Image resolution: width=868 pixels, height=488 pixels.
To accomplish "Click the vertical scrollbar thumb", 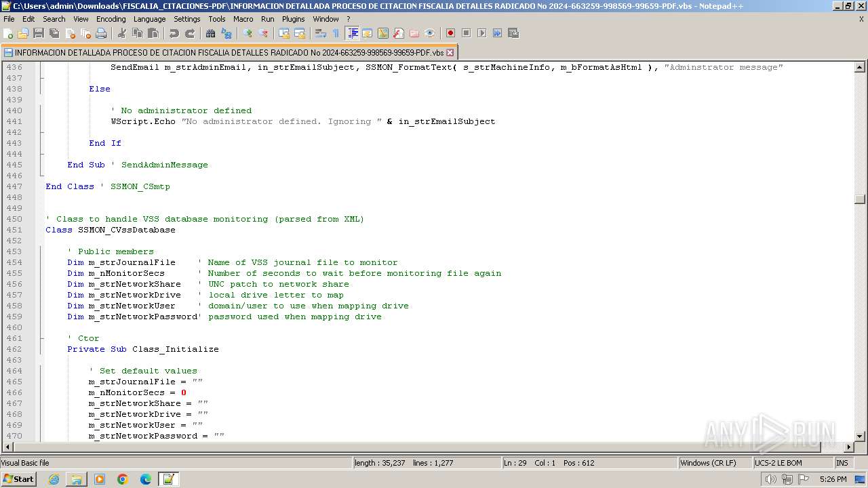I will click(860, 199).
